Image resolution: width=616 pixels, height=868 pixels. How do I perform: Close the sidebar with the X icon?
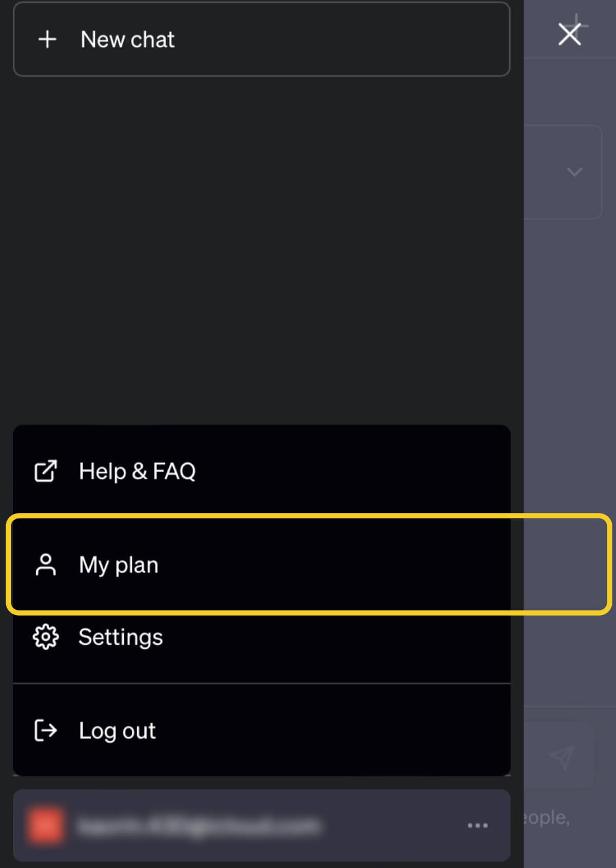pyautogui.click(x=569, y=35)
